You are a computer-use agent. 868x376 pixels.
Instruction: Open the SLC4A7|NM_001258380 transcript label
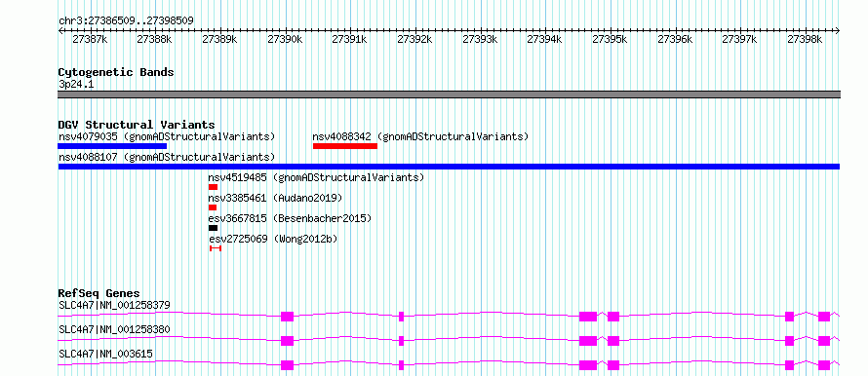click(114, 329)
